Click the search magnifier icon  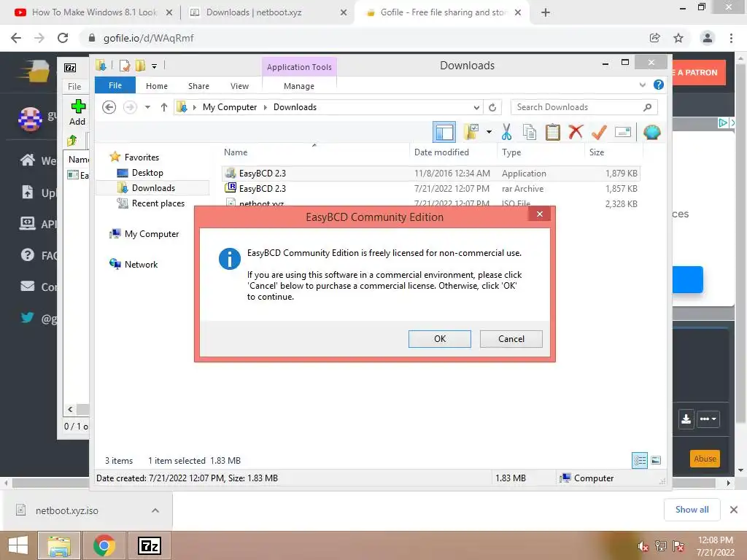[647, 107]
